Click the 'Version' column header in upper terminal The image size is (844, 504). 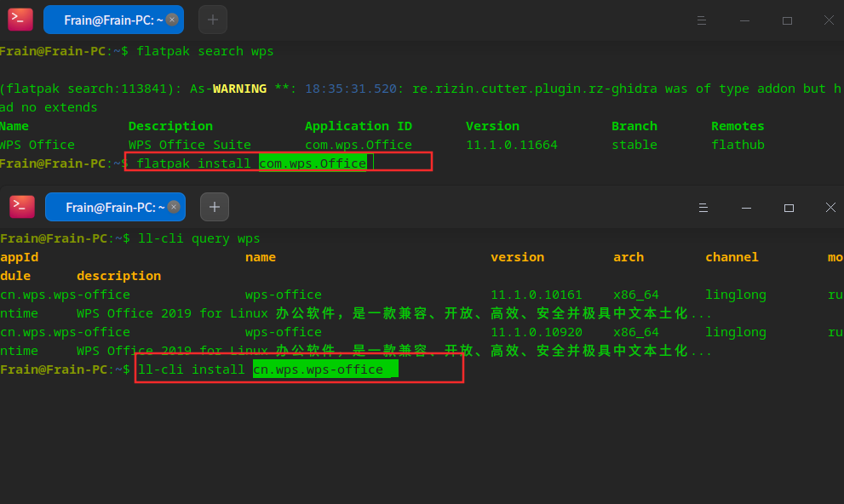click(492, 126)
